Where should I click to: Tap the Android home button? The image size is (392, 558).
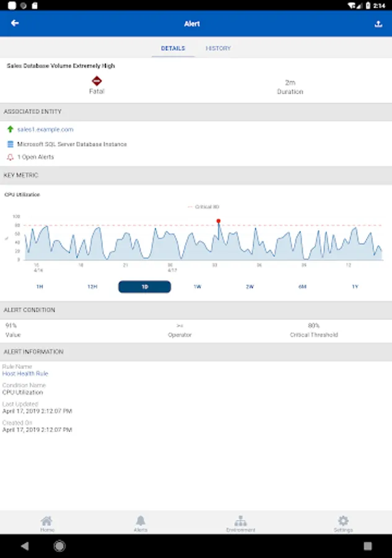[59, 546]
